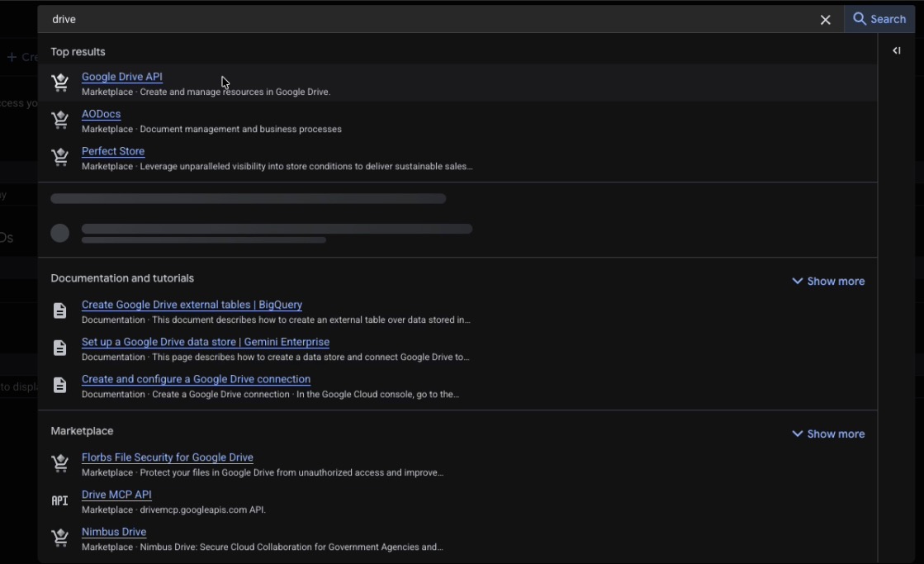Click cart icon beside Nimbus Drive
Viewport: 924px width, 564px height.
59,538
